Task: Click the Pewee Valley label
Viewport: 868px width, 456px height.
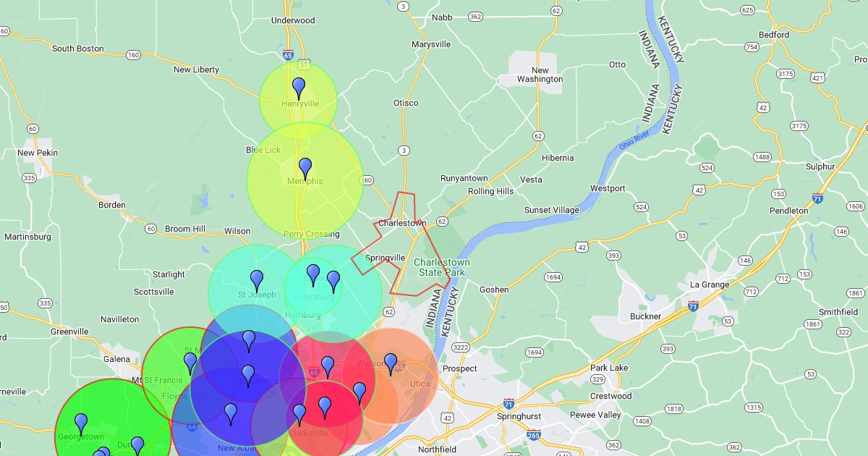Action: [595, 415]
